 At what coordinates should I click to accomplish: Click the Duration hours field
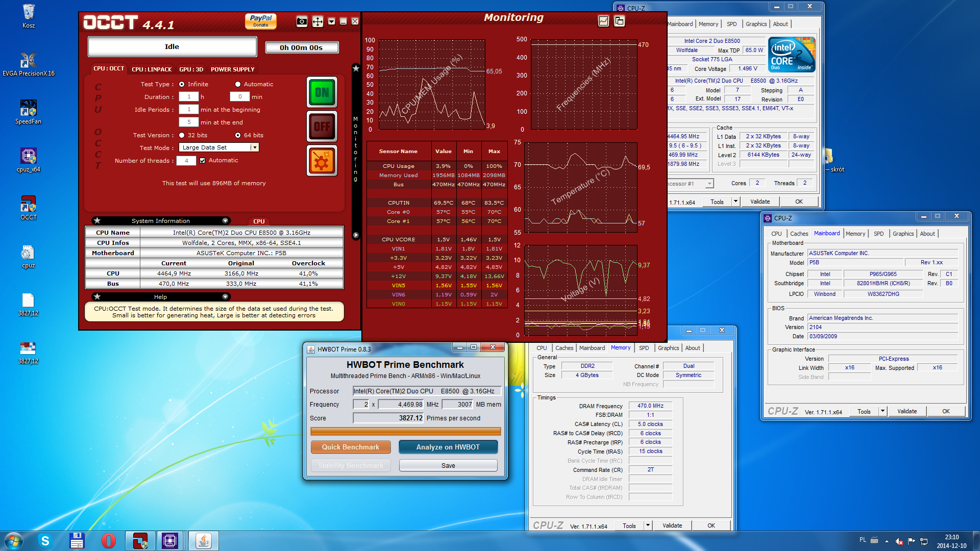point(188,97)
